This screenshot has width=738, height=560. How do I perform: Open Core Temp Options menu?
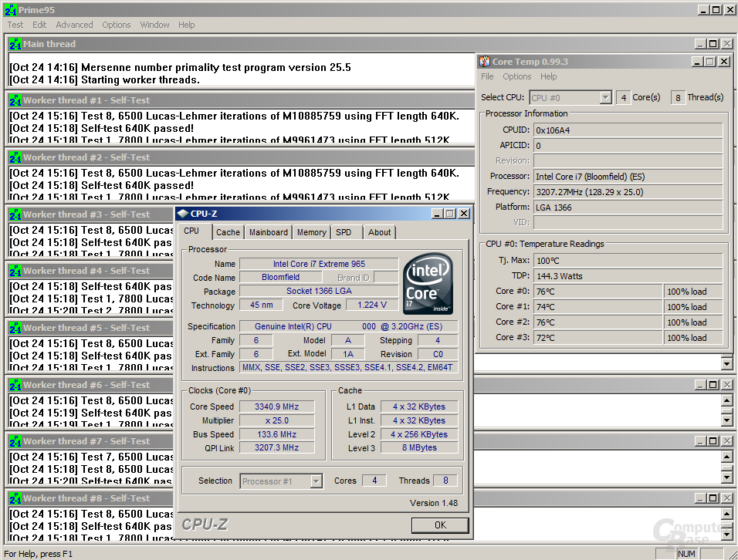click(516, 76)
